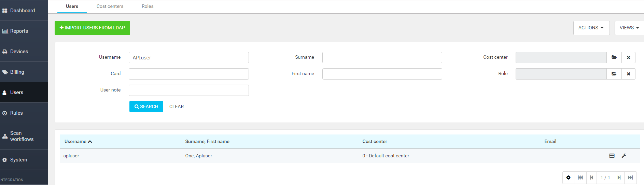Viewport: 644px width, 185px height.
Task: Click wrench icon to edit apiuser
Action: point(624,156)
